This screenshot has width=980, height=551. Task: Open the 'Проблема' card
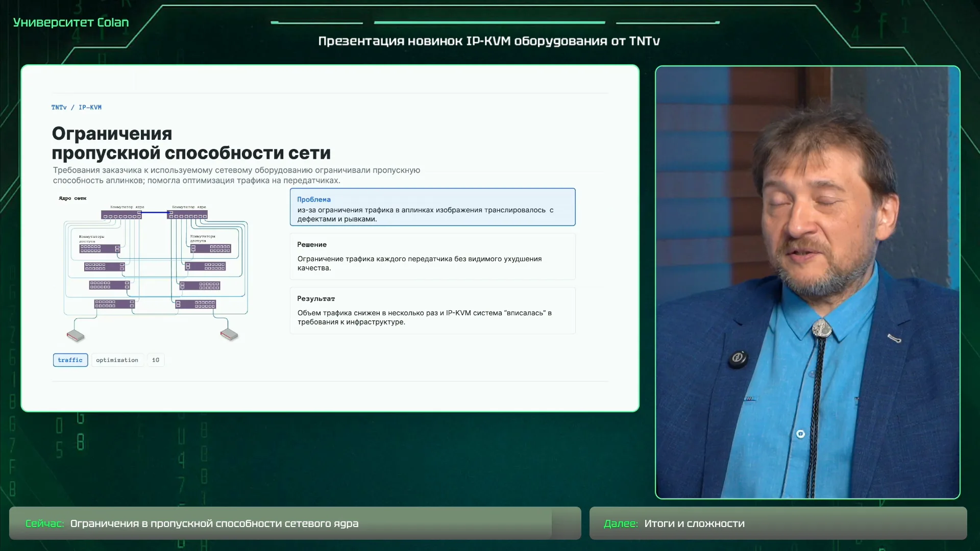[x=432, y=207]
